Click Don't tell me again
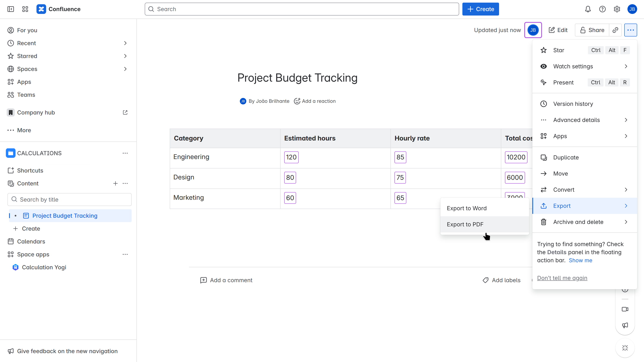Screen dimensions: 644x362 click(x=562, y=278)
